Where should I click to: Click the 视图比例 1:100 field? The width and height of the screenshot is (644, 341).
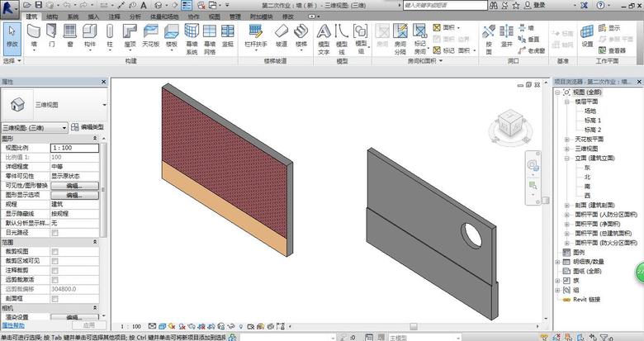[x=74, y=147]
